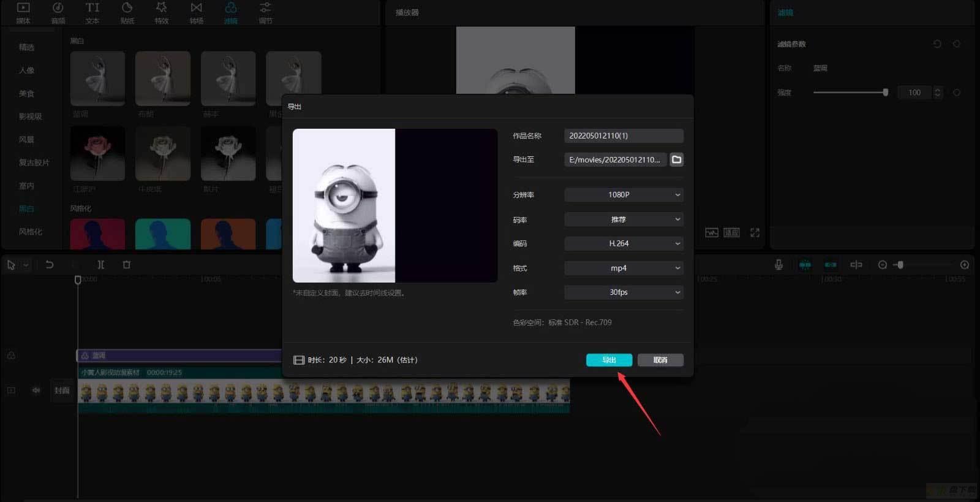Click the folder icon next to export path

tap(676, 159)
